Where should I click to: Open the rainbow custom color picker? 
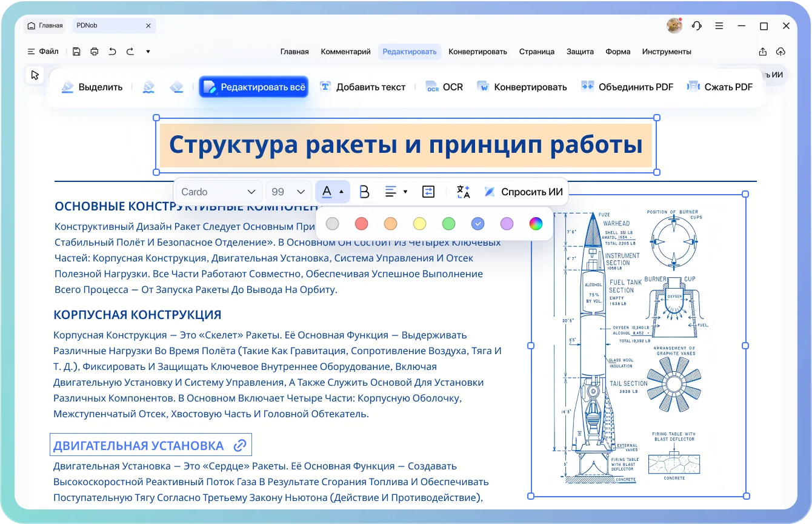[536, 224]
